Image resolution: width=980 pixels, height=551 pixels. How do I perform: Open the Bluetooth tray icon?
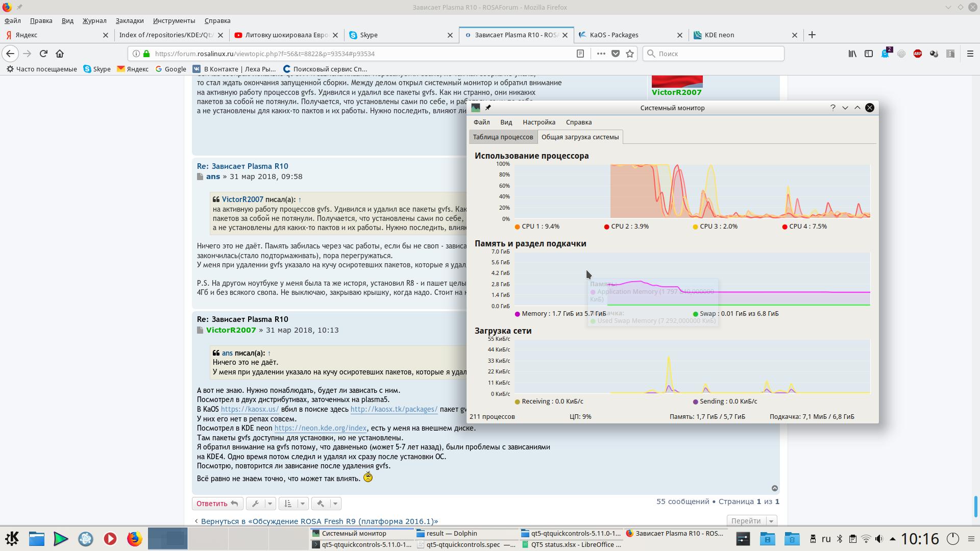click(x=840, y=539)
